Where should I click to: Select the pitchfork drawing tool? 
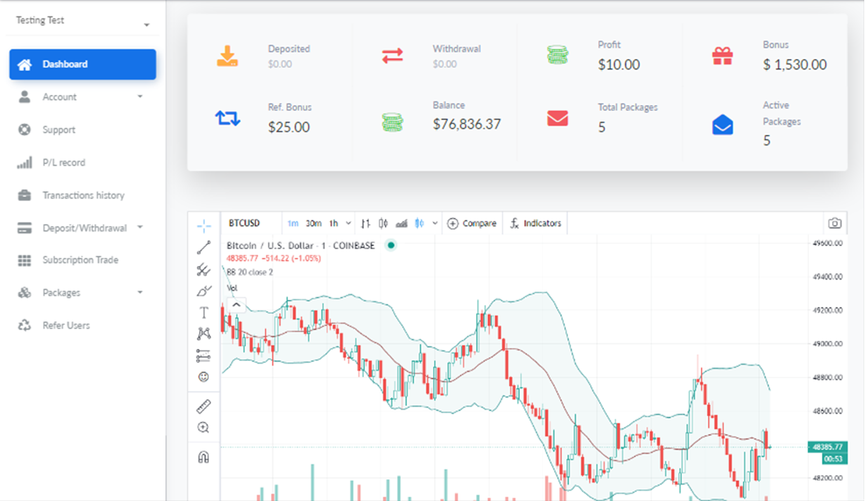click(x=203, y=269)
